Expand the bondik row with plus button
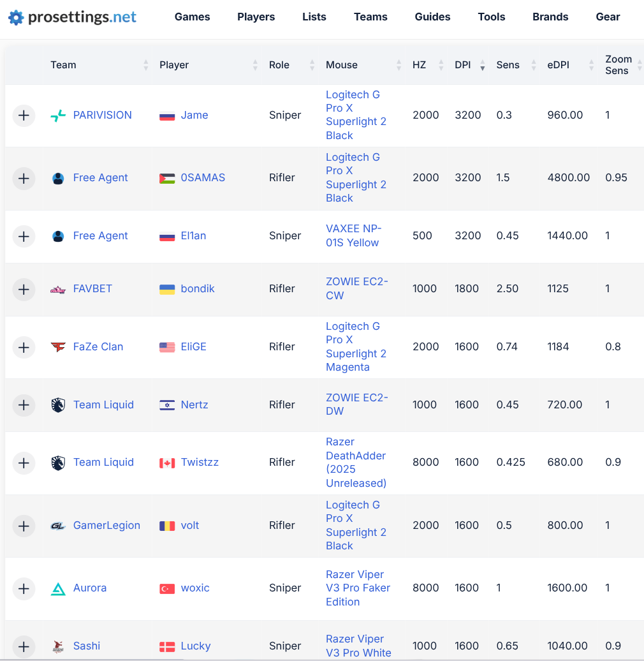The image size is (644, 661). click(24, 289)
